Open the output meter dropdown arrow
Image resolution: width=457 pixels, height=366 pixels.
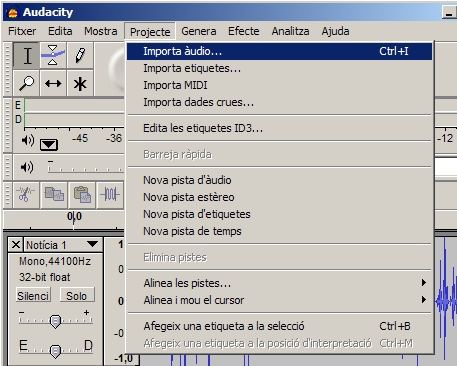click(49, 144)
